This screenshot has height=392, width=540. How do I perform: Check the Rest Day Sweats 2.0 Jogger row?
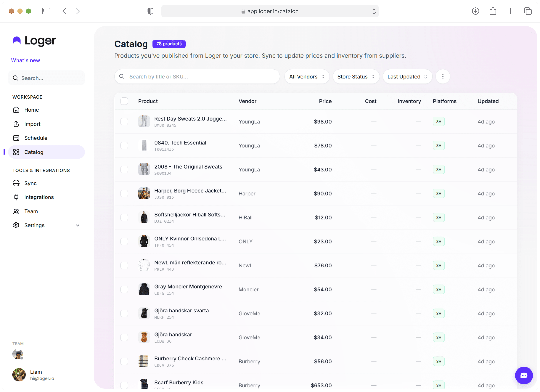[x=124, y=121]
